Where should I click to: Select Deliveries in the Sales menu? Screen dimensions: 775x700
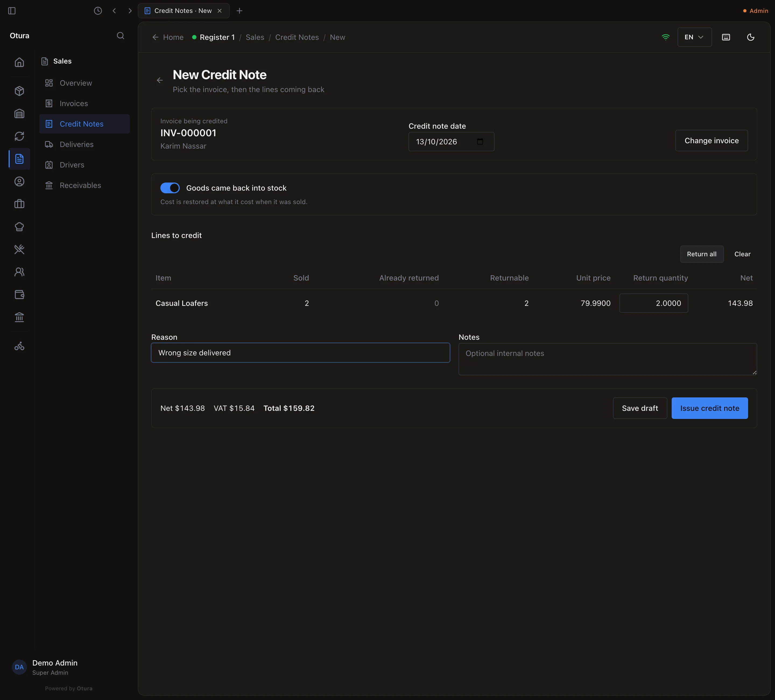click(84, 144)
